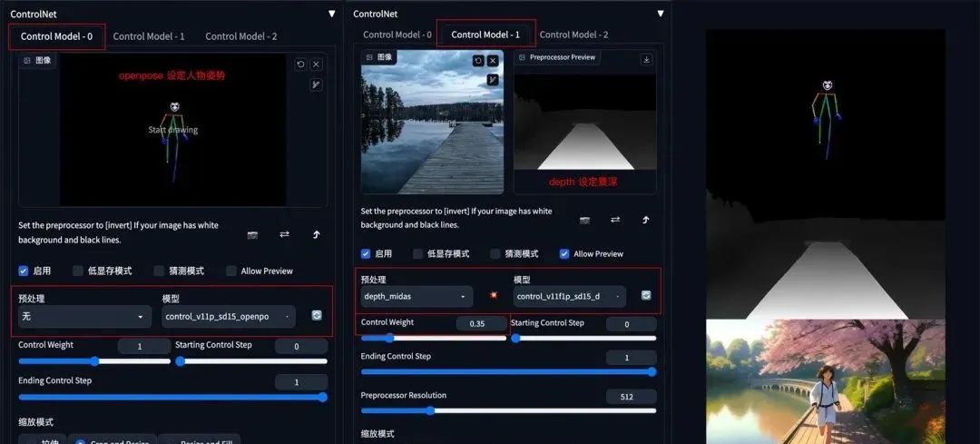Screen dimensions: 980x444
Task: Open webcam capture icon in openpose panel
Action: [x=252, y=234]
